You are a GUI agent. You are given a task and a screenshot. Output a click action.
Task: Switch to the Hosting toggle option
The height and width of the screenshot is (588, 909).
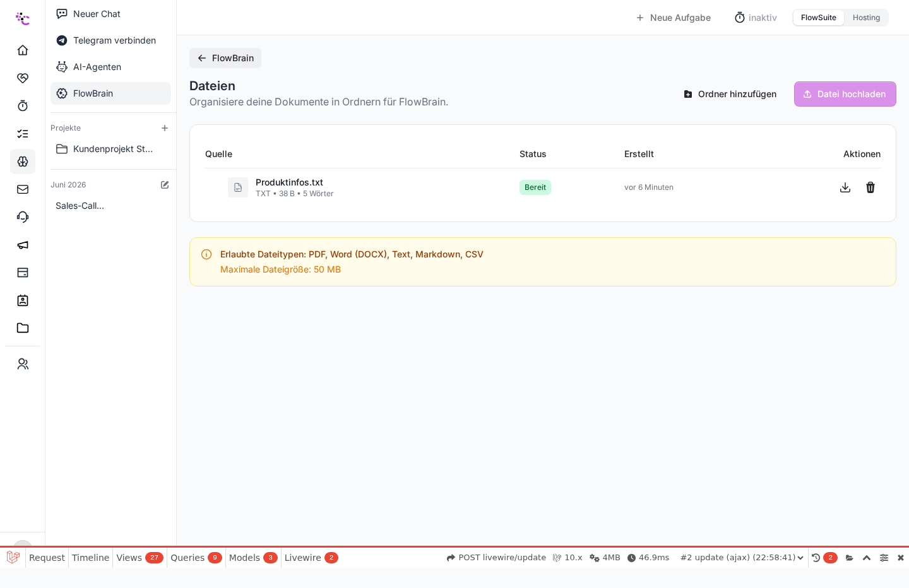pos(866,18)
